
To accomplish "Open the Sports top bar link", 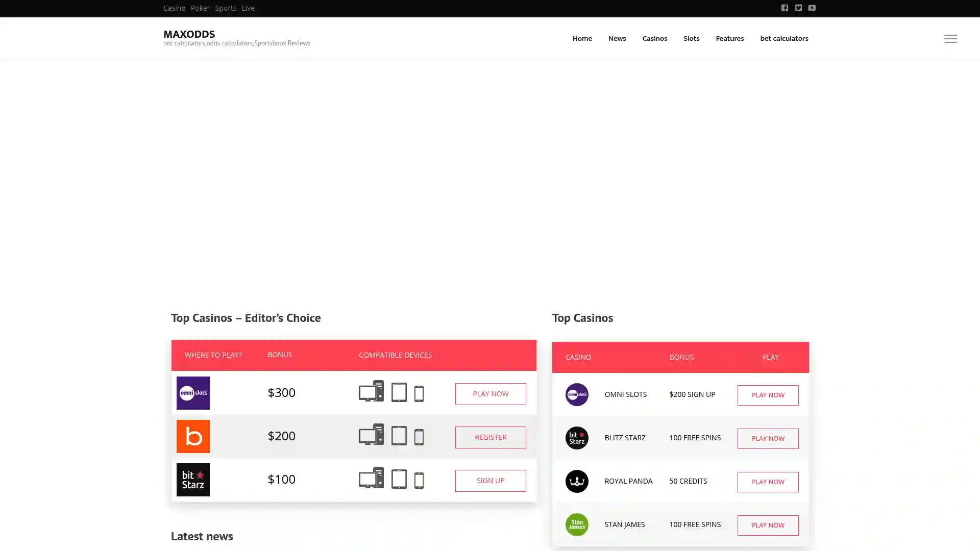I will 226,8.
